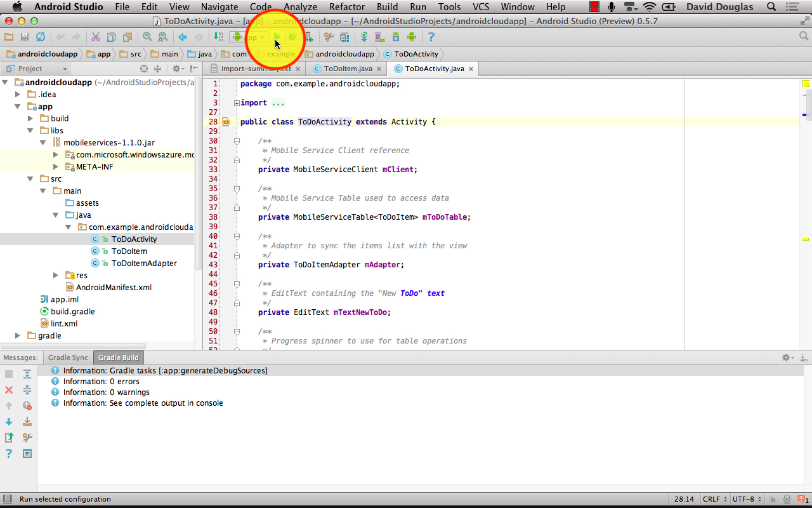Select build.gradle in project tree
812x508 pixels.
point(72,311)
